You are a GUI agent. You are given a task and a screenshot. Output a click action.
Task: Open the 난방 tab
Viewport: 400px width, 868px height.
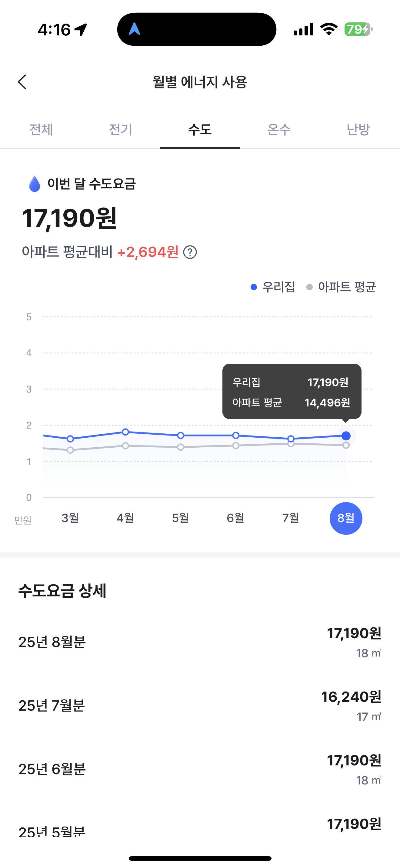(x=358, y=130)
